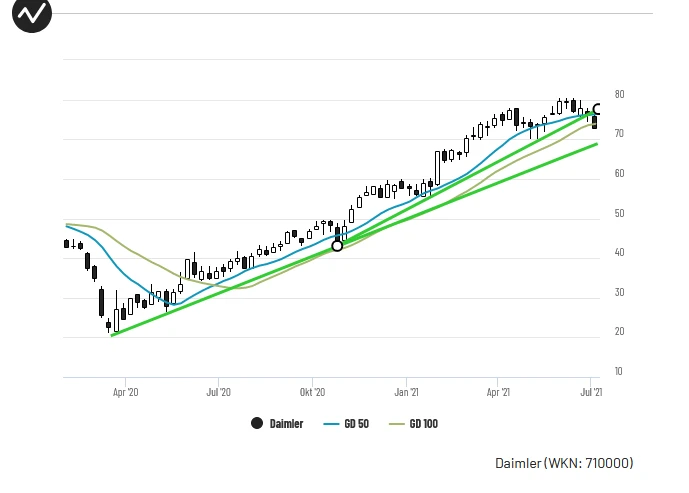Open the Daimler (WKN: 710000) caption link
689x493 pixels.
click(564, 463)
